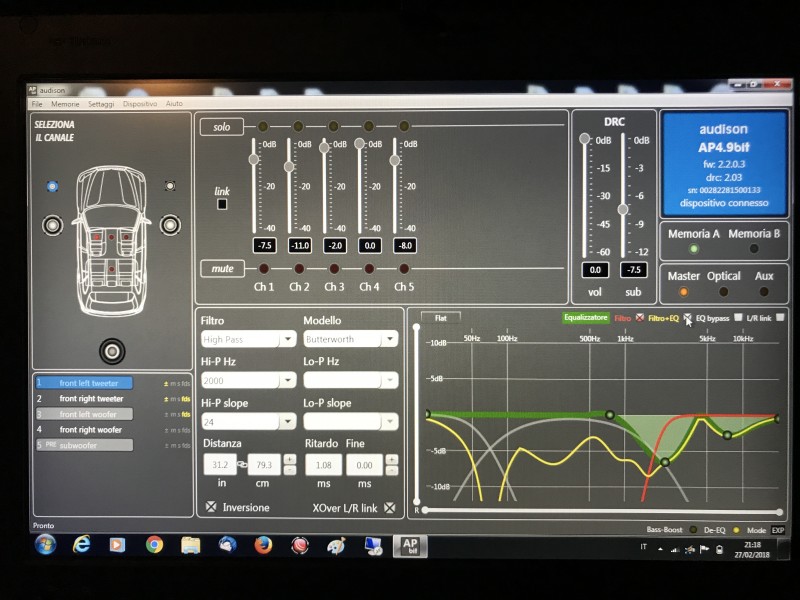Click the front right woofer speaker icon
The height and width of the screenshot is (600, 800).
coord(170,225)
